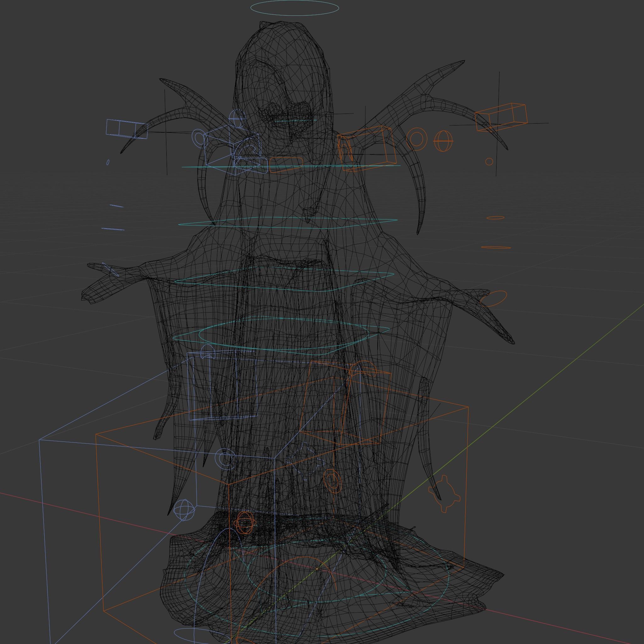
Task: Select the orange double-ring control in lower skirt
Action: click(x=333, y=481)
